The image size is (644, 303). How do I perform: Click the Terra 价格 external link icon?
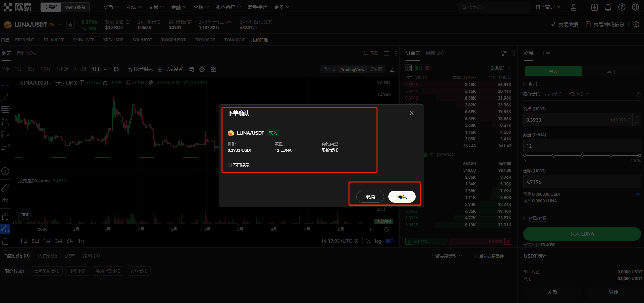[128, 22]
